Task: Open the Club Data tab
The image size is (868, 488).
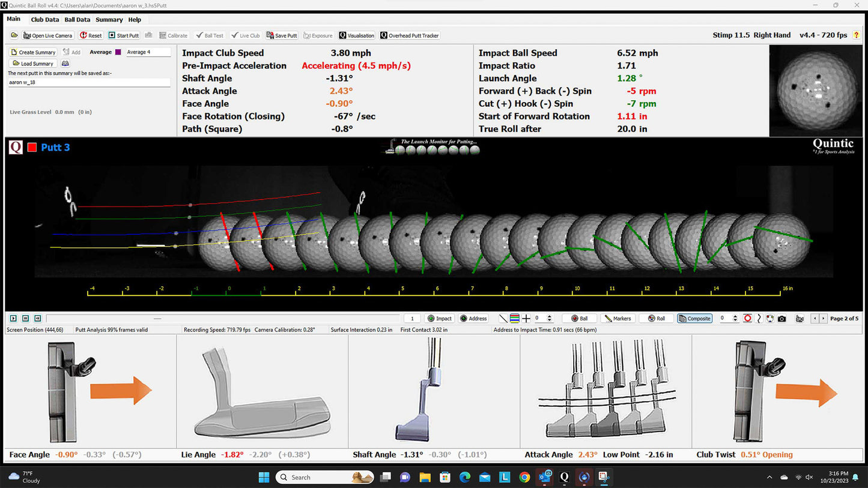Action: [x=45, y=20]
